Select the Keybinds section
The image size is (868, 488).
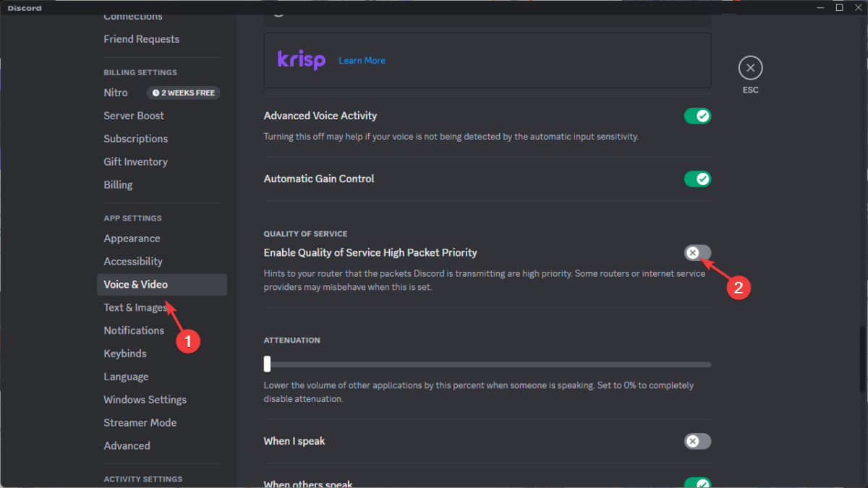click(x=124, y=353)
